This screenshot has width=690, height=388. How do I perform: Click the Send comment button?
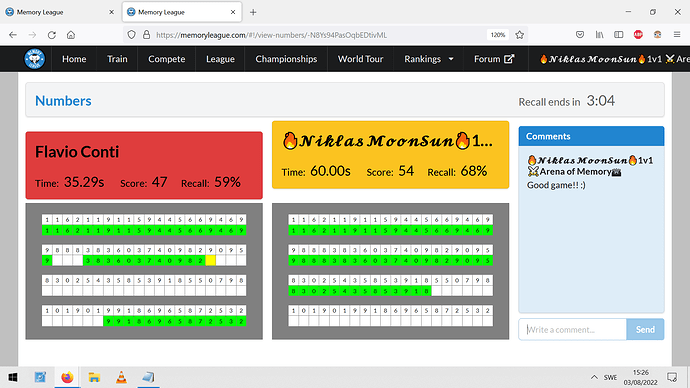coord(645,329)
